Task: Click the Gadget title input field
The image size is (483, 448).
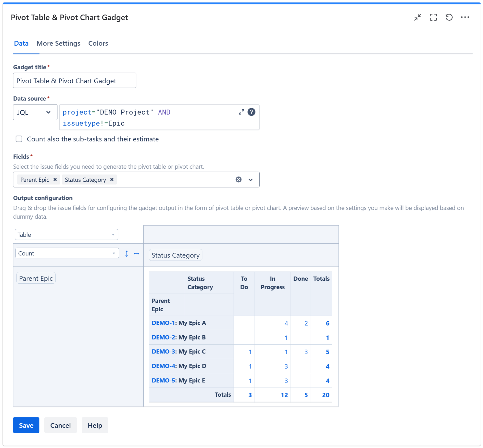Action: tap(74, 81)
